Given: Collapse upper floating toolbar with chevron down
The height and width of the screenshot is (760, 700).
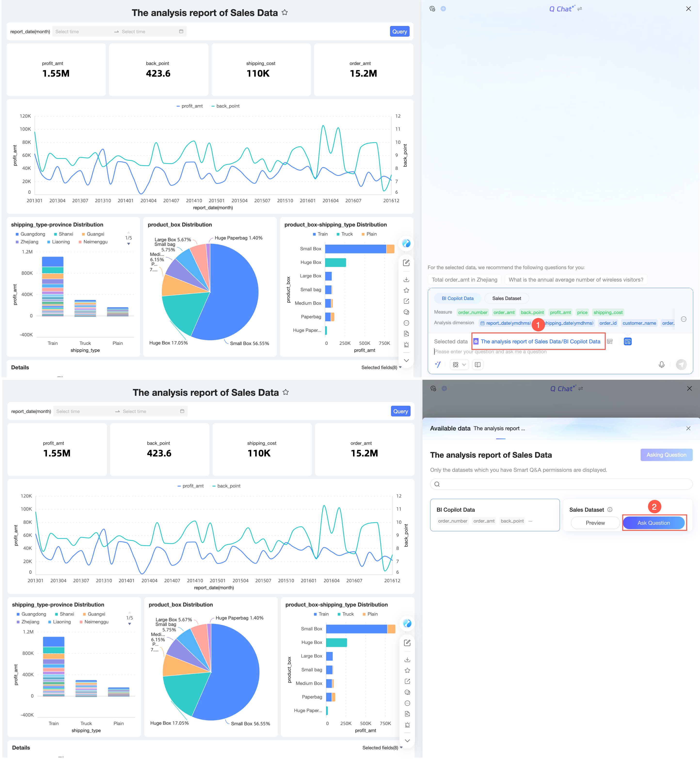Looking at the screenshot, I should (x=406, y=361).
